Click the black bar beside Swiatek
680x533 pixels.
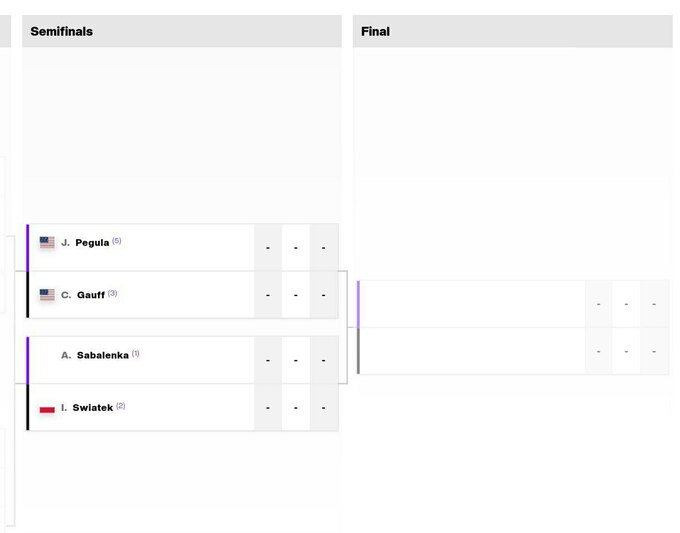tap(28, 408)
